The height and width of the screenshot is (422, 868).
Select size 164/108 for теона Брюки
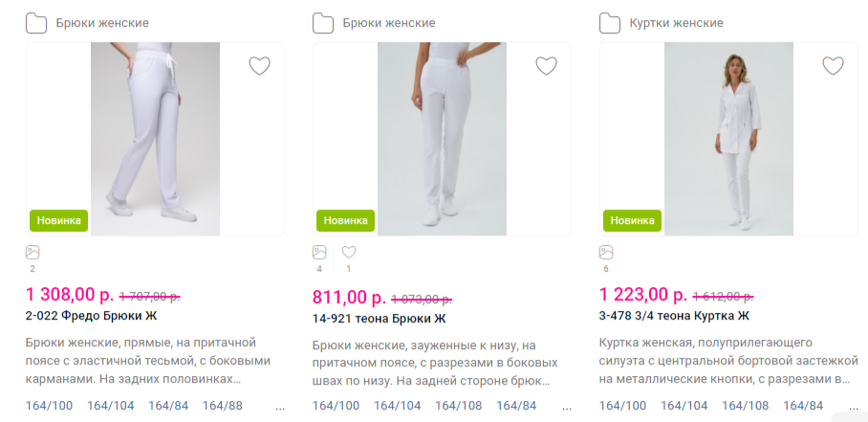click(x=459, y=406)
